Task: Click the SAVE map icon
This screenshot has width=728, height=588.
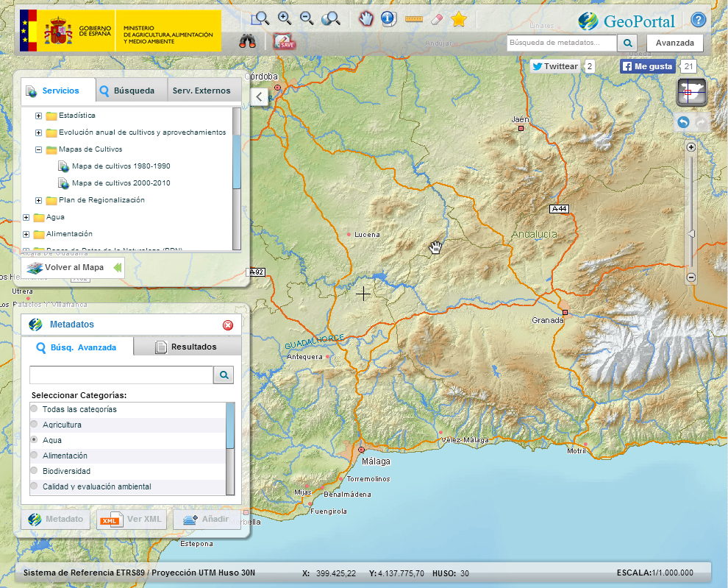Action: (x=284, y=42)
